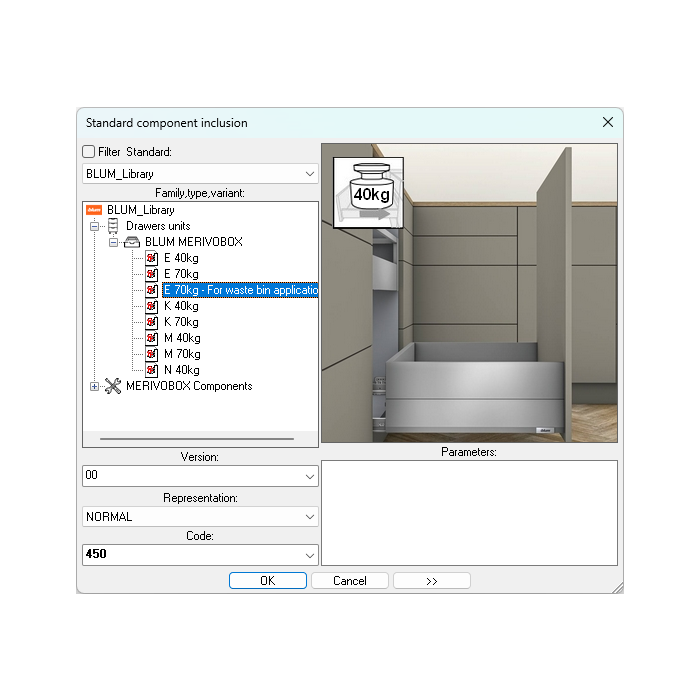Screen dimensions: 700x700
Task: Open the Code 450 dropdown
Action: pyautogui.click(x=200, y=555)
